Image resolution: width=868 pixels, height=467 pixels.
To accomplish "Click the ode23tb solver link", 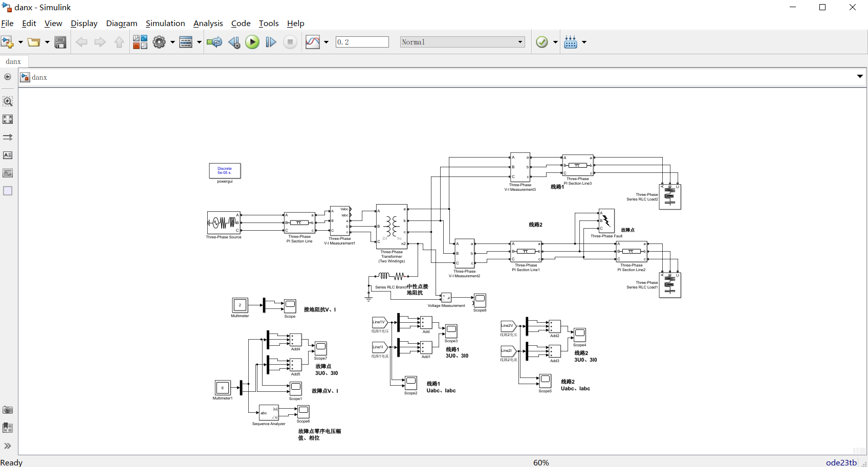I will 841,462.
